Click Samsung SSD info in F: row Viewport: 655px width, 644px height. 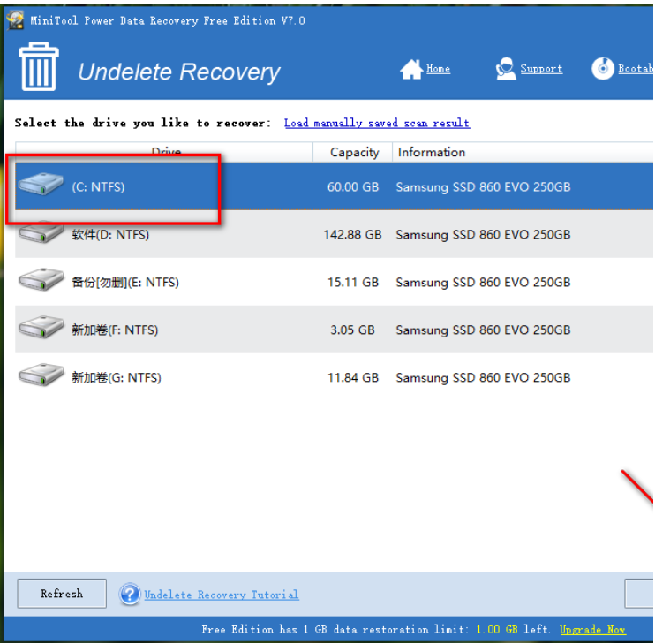click(x=483, y=330)
